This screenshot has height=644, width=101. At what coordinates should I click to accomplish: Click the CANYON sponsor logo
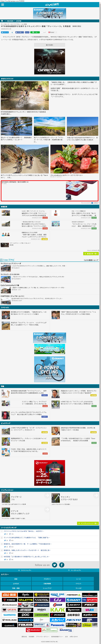[x=42, y=600]
